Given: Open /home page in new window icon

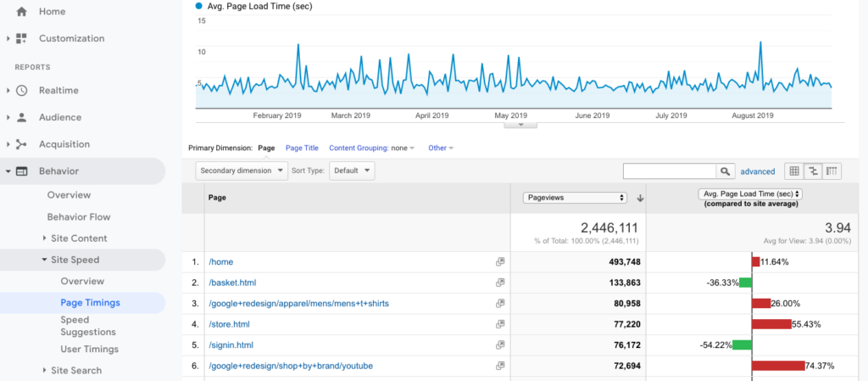Looking at the screenshot, I should pyautogui.click(x=500, y=261).
